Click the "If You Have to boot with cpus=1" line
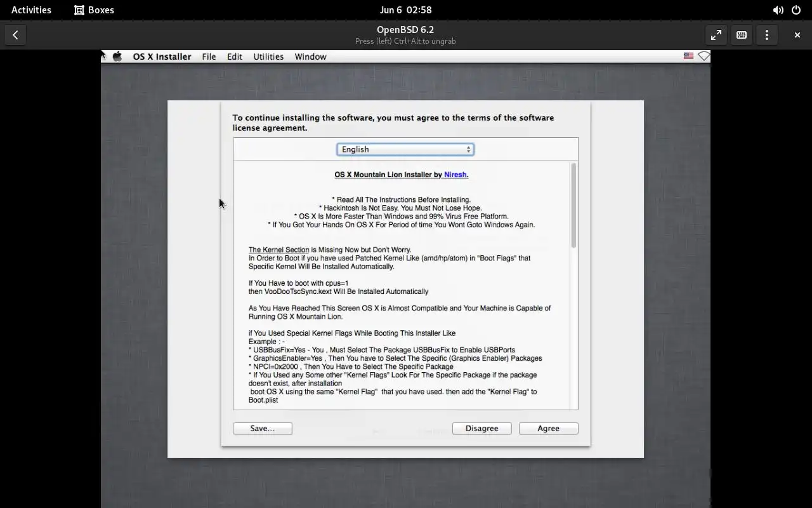This screenshot has width=812, height=508. (298, 283)
